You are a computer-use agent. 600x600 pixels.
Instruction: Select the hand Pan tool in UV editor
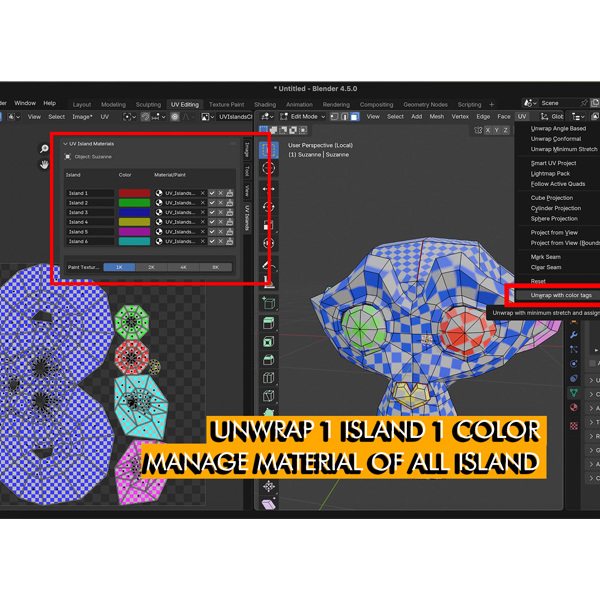pos(44,165)
